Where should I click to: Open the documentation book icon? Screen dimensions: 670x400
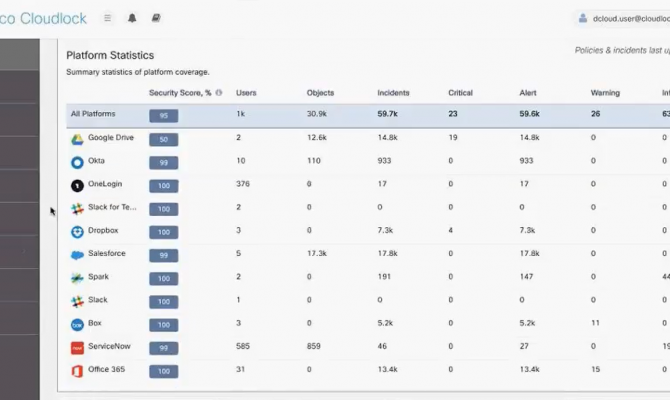click(156, 18)
